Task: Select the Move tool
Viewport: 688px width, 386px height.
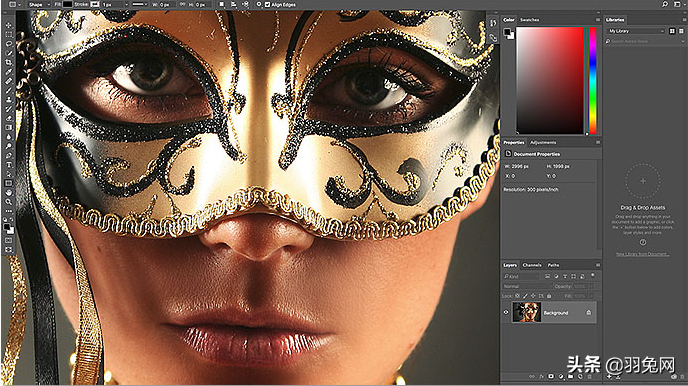Action: [x=8, y=25]
